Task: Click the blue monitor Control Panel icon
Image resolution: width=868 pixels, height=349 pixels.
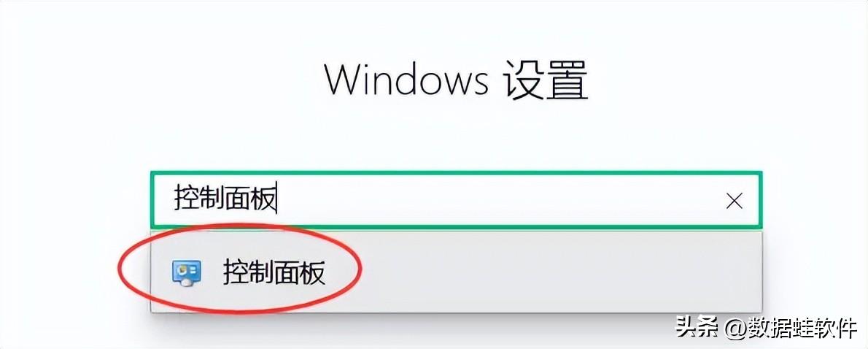Action: (187, 273)
